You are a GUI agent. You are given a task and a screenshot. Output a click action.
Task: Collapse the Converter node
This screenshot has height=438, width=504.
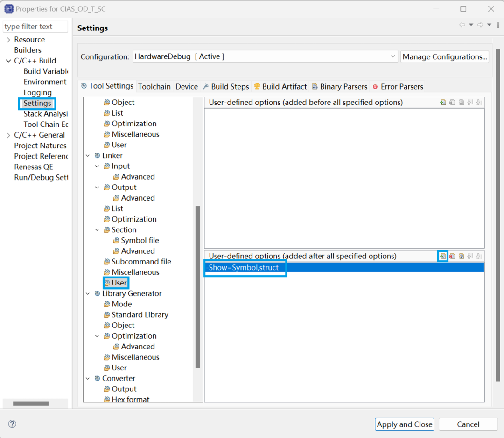point(88,379)
